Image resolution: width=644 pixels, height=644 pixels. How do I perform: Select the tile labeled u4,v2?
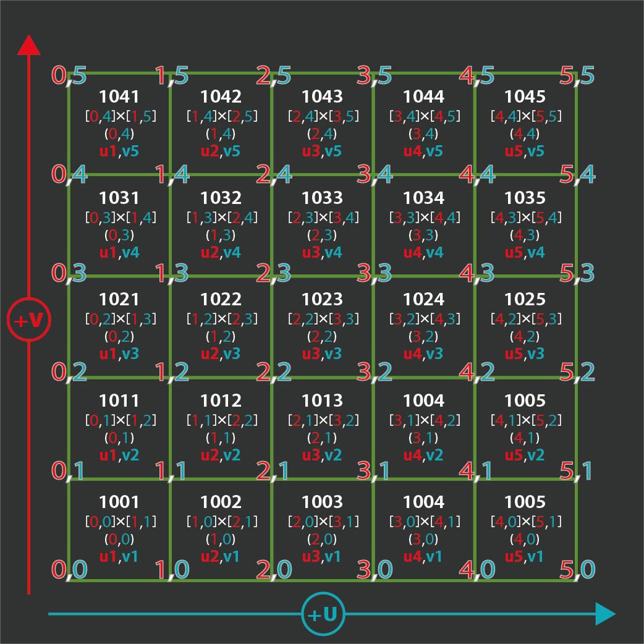coord(423,428)
